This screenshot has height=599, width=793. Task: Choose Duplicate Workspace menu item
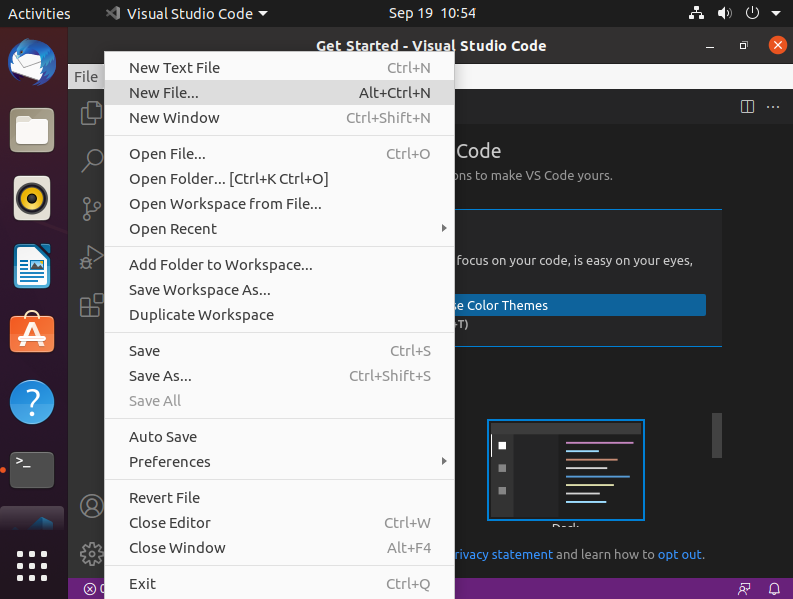(x=279, y=315)
